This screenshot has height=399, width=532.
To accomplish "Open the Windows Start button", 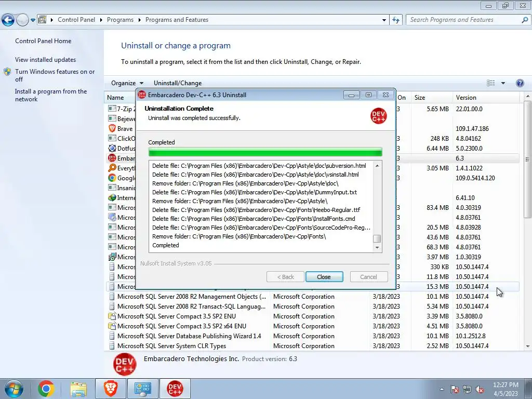I will (x=14, y=389).
